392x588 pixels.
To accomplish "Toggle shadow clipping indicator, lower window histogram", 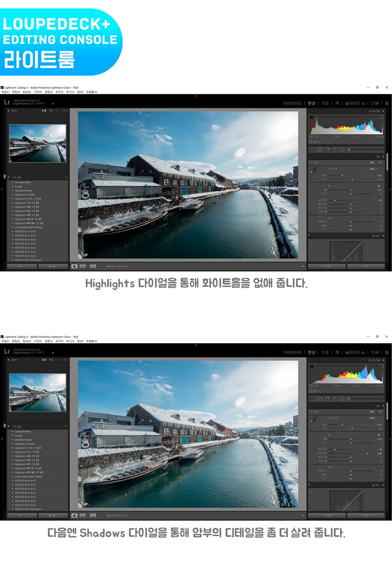I will 311,367.
